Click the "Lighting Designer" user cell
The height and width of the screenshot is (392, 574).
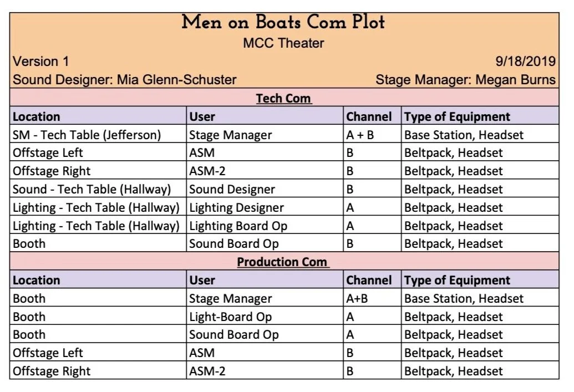[x=236, y=207]
